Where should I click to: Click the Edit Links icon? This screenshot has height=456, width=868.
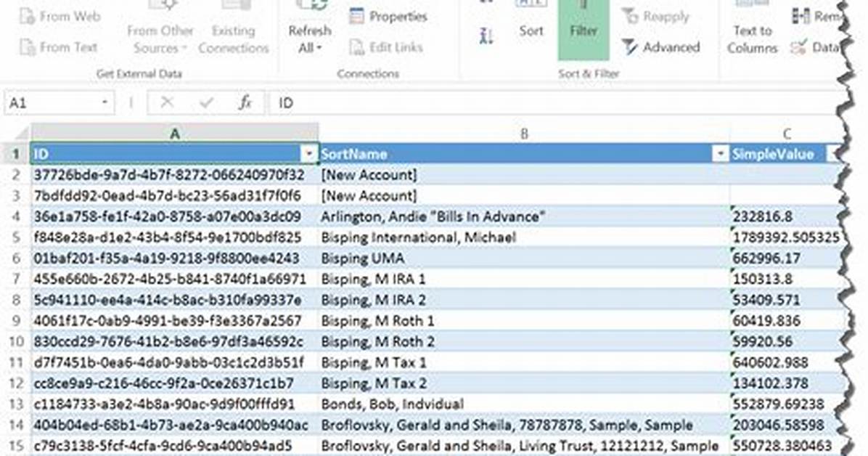point(356,47)
